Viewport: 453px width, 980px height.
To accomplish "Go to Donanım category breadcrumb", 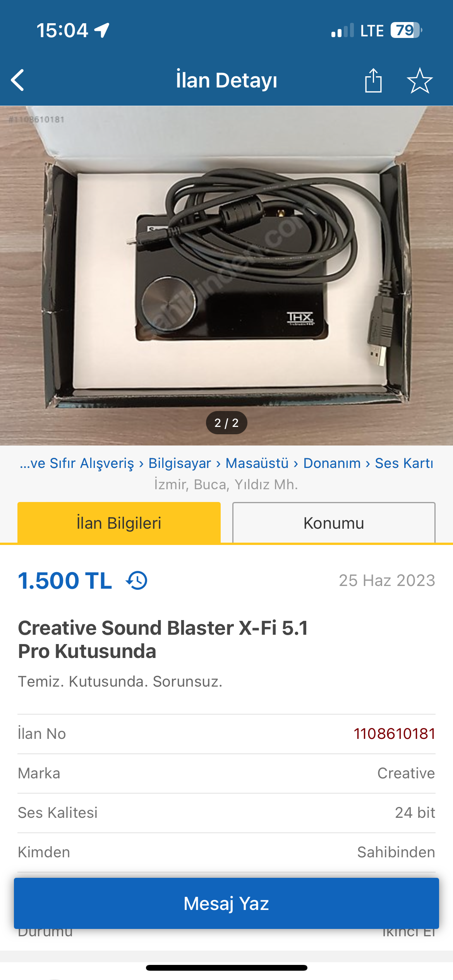I will click(332, 463).
